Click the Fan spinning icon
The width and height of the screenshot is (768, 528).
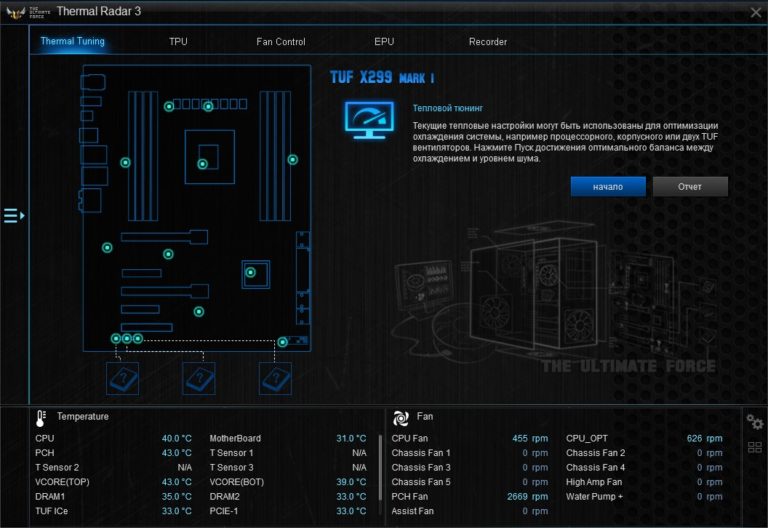click(401, 418)
